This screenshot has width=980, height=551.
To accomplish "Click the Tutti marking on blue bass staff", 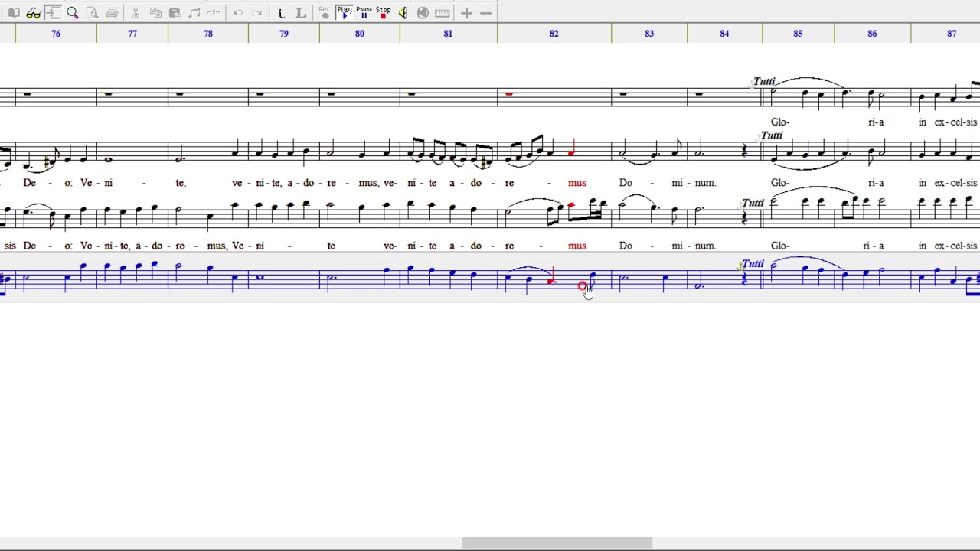I will [753, 263].
